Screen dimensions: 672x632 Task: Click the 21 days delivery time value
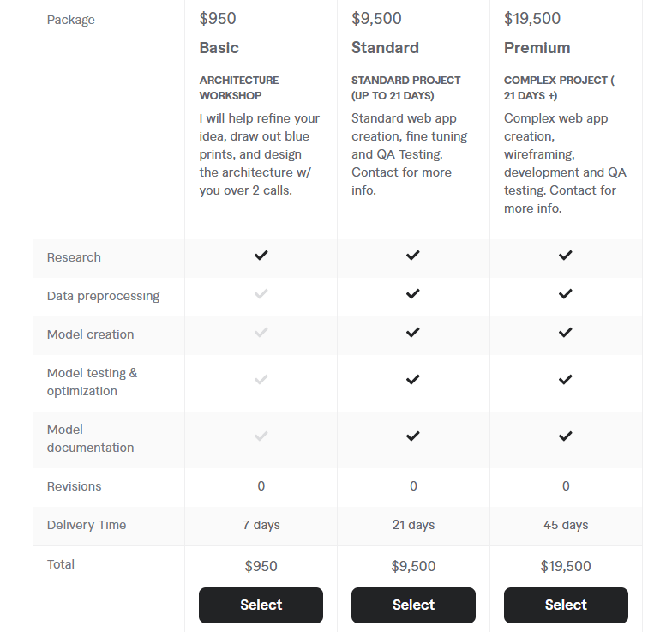(413, 525)
